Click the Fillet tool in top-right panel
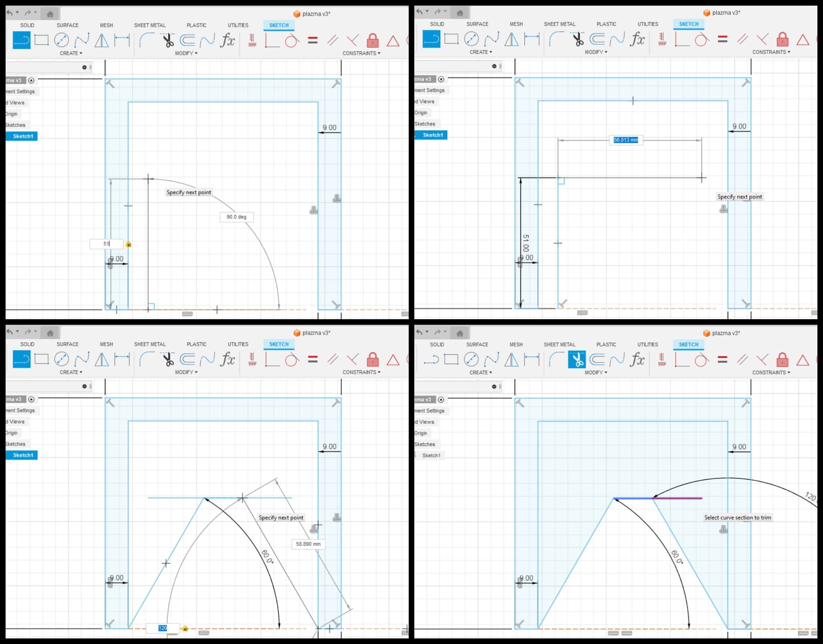Screen dimensions: 823x644 tap(556, 39)
